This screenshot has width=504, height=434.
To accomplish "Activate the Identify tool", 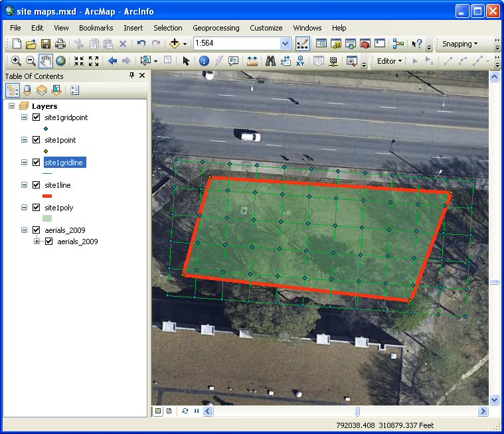I will 204,60.
